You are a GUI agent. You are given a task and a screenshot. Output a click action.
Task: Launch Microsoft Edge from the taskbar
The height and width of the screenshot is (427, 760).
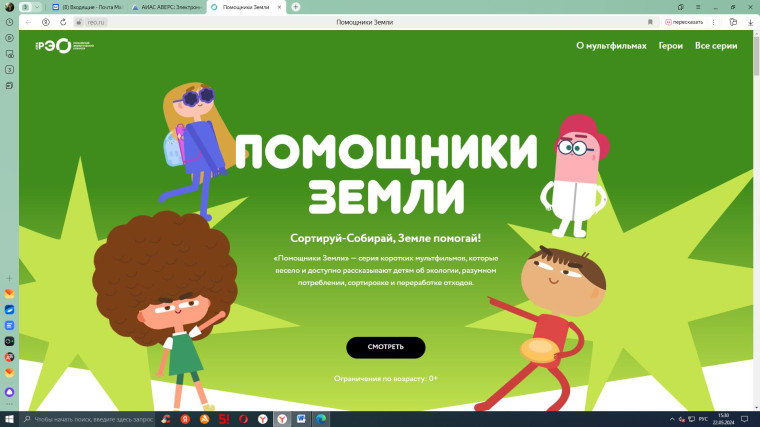point(321,419)
